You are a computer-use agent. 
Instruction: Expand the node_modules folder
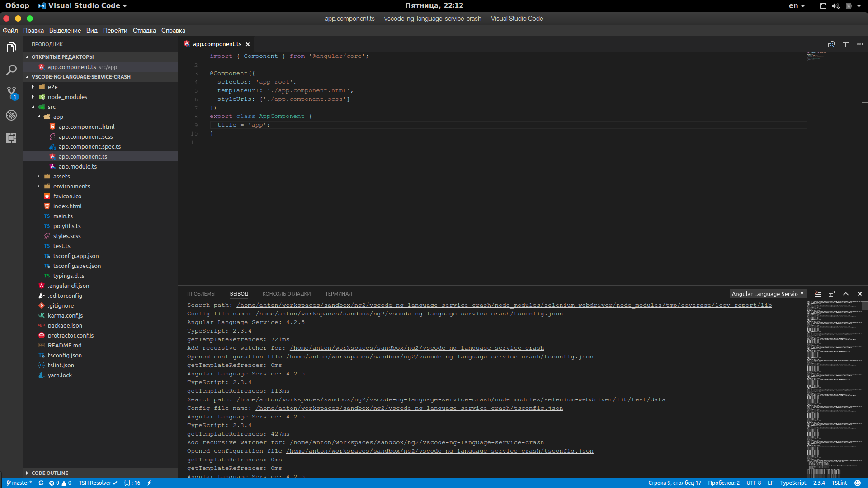(33, 97)
